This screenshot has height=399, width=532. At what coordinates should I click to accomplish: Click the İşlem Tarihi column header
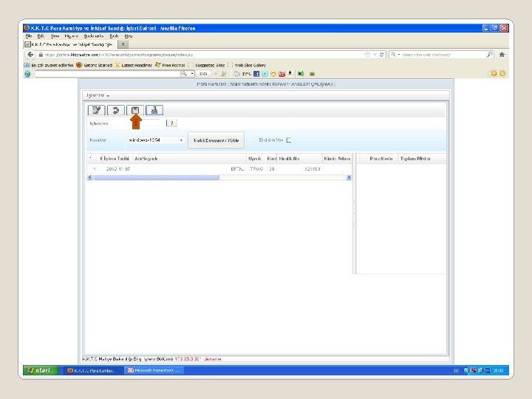click(116, 158)
